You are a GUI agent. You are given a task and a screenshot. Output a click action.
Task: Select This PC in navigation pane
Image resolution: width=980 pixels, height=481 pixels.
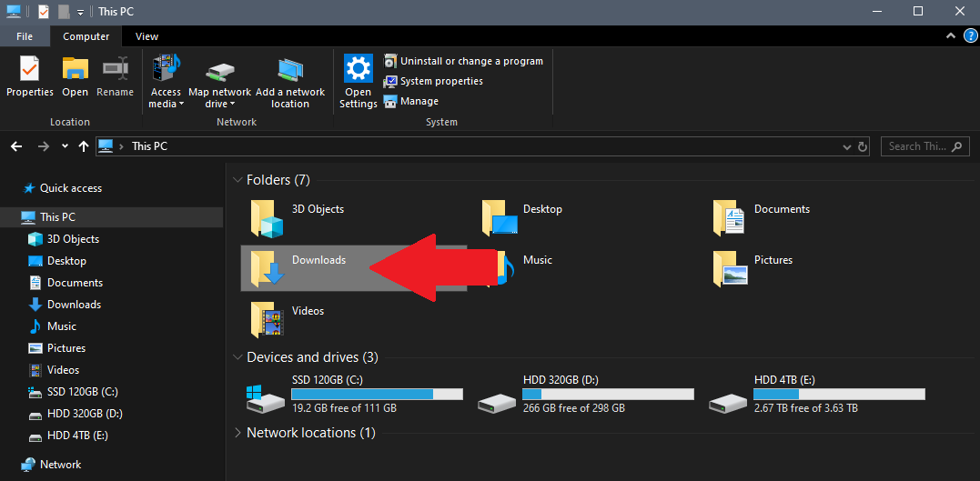pos(111,217)
